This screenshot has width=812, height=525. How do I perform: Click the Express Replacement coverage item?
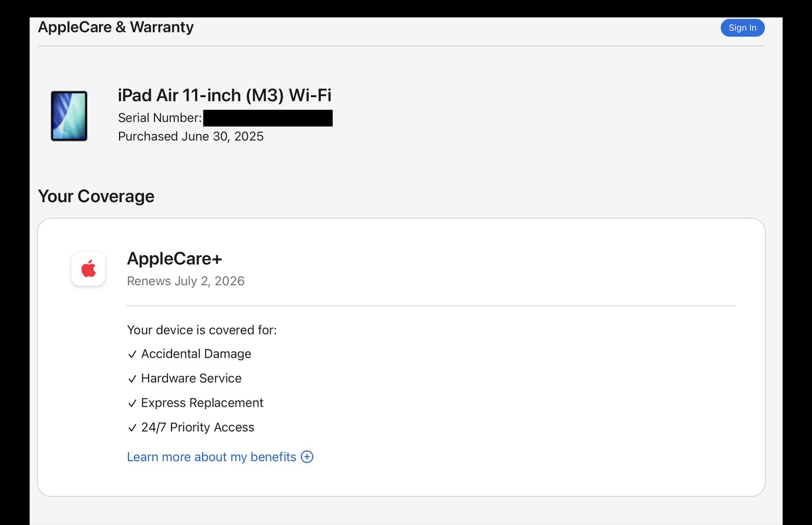tap(202, 403)
